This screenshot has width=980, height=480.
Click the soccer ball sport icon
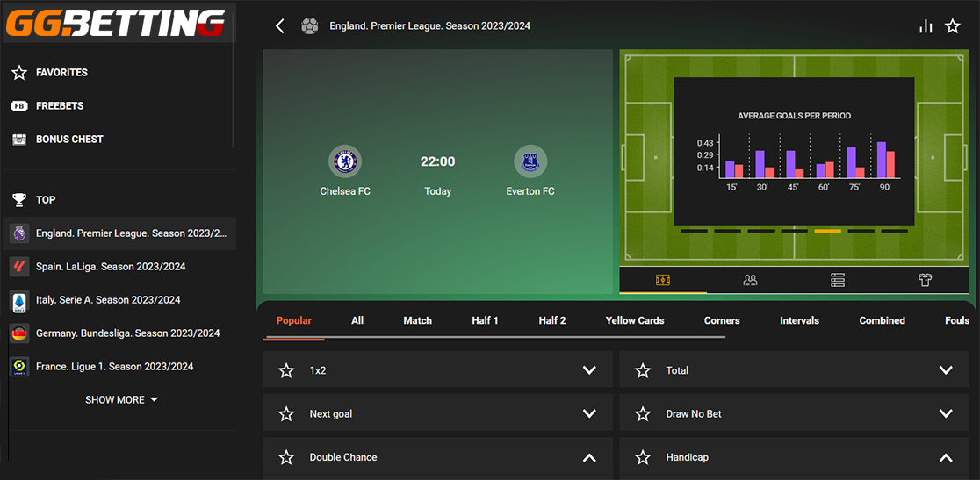point(309,25)
